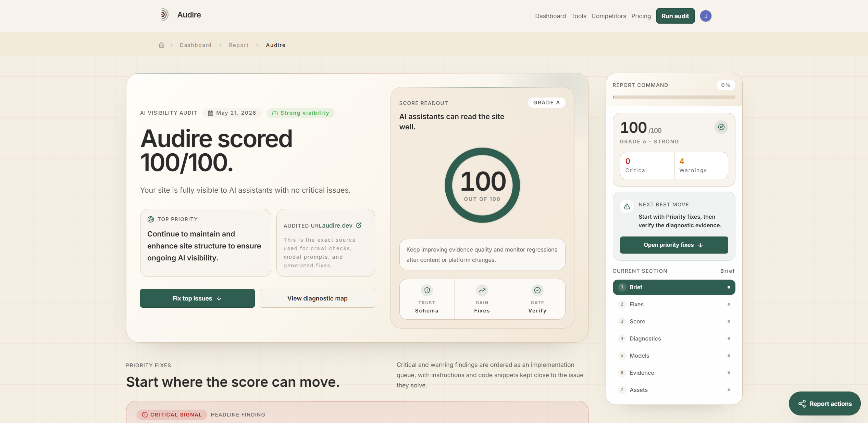868x423 pixels.
Task: Click the Run audit button
Action: [x=675, y=16]
